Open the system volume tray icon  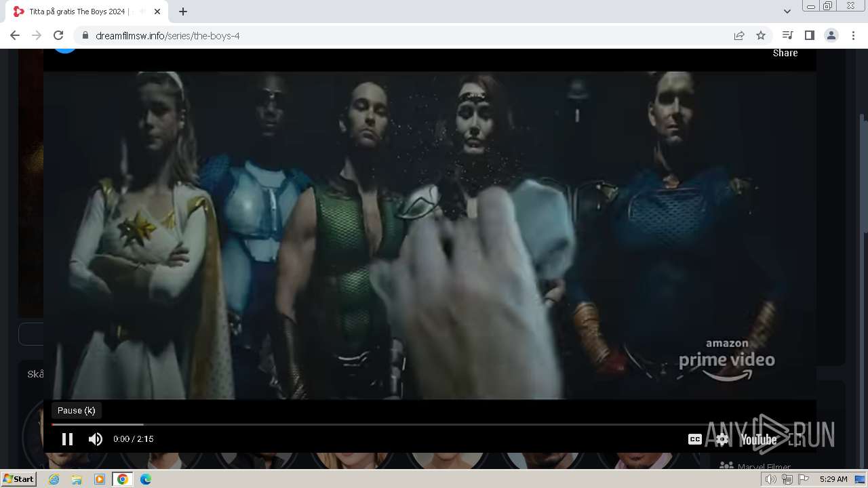tap(770, 479)
